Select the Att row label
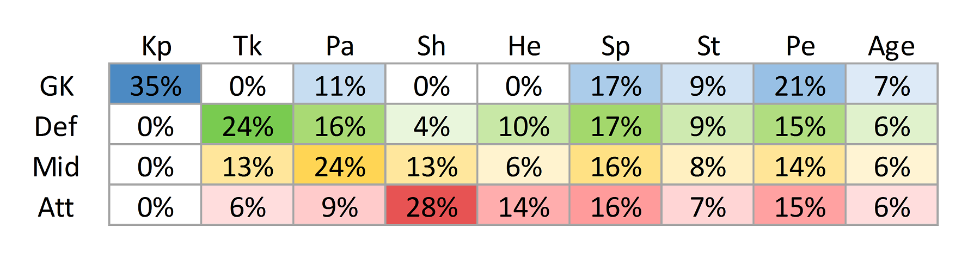The height and width of the screenshot is (258, 980). tap(56, 207)
